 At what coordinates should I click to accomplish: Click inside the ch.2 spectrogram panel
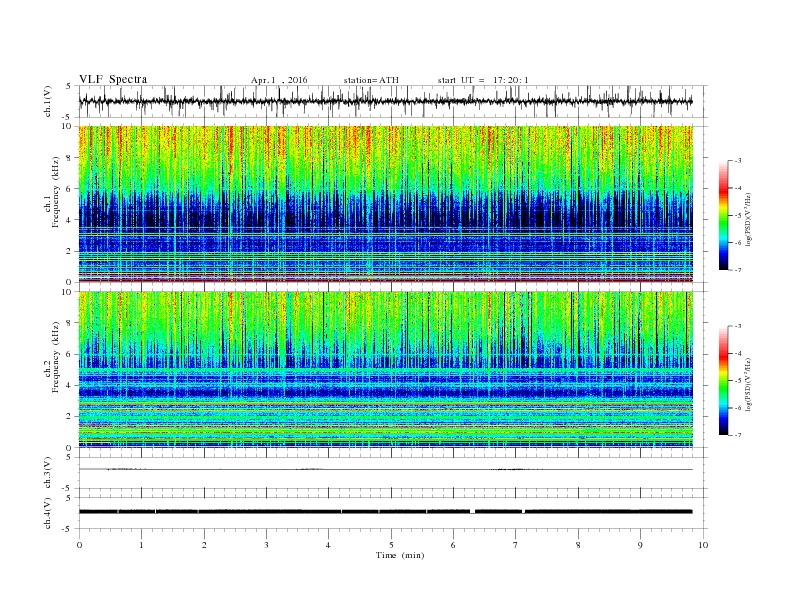click(x=386, y=370)
